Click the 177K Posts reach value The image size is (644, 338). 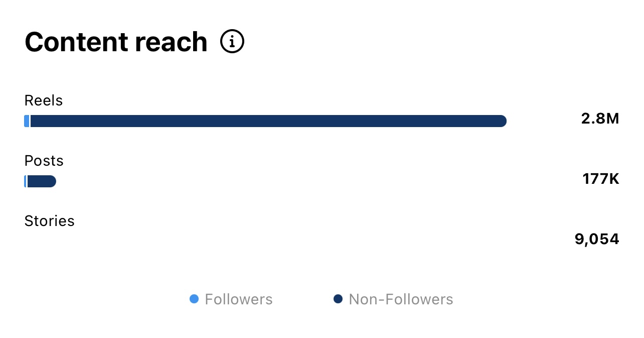tap(600, 179)
